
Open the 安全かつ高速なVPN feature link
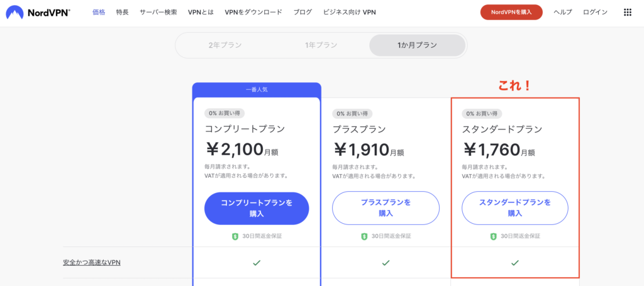point(92,263)
